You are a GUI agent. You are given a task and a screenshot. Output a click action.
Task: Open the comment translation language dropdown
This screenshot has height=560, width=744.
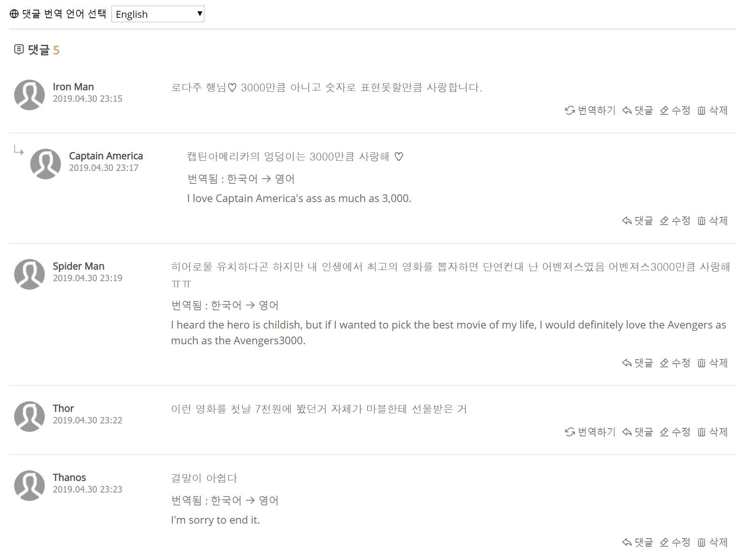(x=158, y=14)
